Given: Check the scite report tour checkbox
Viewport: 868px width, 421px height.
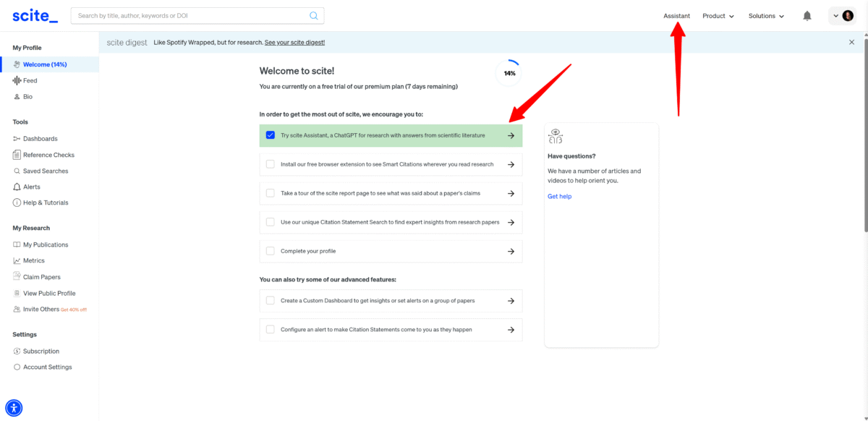Looking at the screenshot, I should coord(271,193).
